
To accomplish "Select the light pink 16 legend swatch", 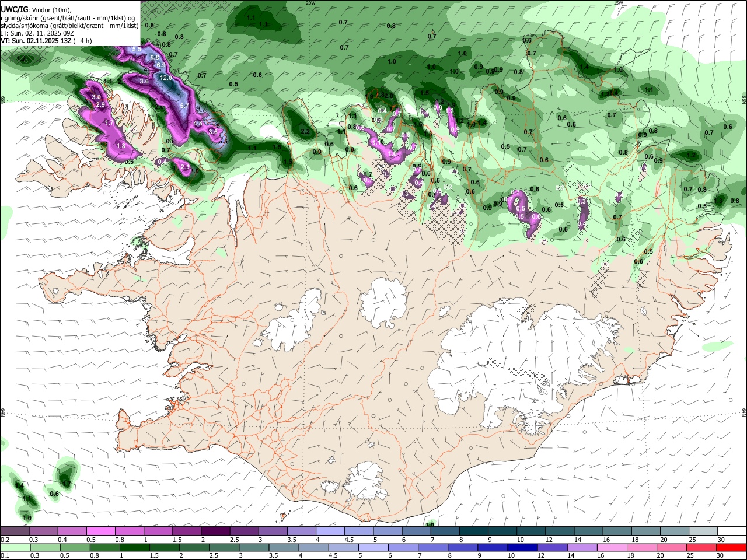I will (x=612, y=548).
